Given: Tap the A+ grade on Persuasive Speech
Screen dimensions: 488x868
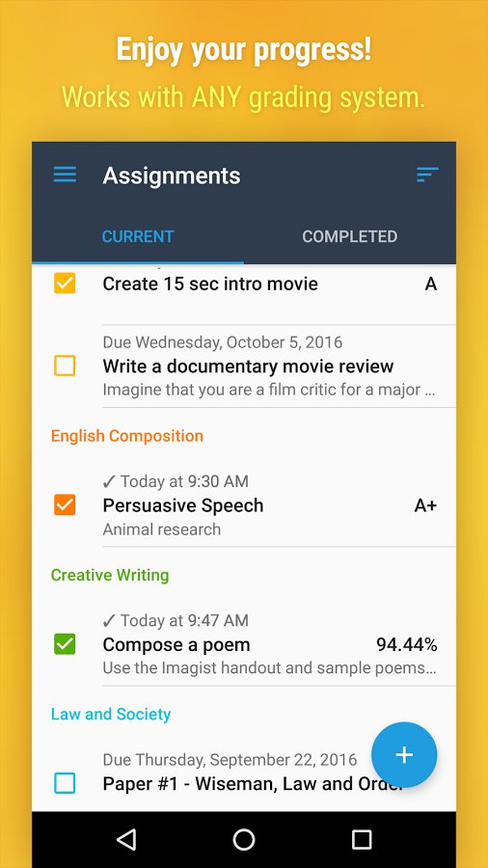Looking at the screenshot, I should coord(425,505).
